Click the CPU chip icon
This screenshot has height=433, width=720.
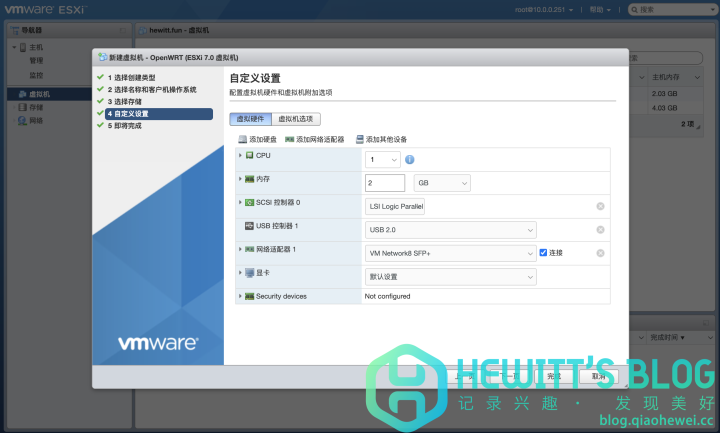coord(249,155)
